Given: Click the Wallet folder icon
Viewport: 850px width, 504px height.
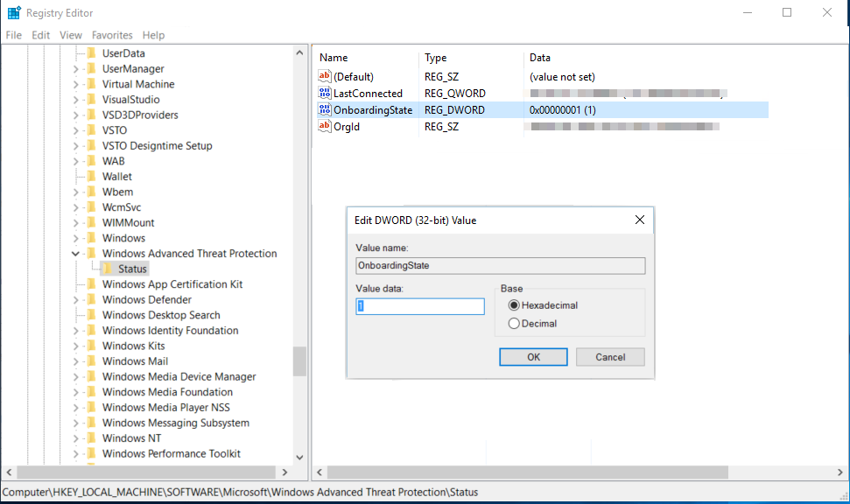Looking at the screenshot, I should (x=91, y=177).
